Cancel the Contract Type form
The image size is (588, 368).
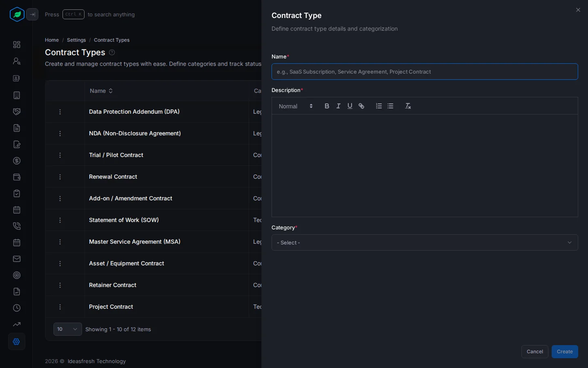point(535,352)
